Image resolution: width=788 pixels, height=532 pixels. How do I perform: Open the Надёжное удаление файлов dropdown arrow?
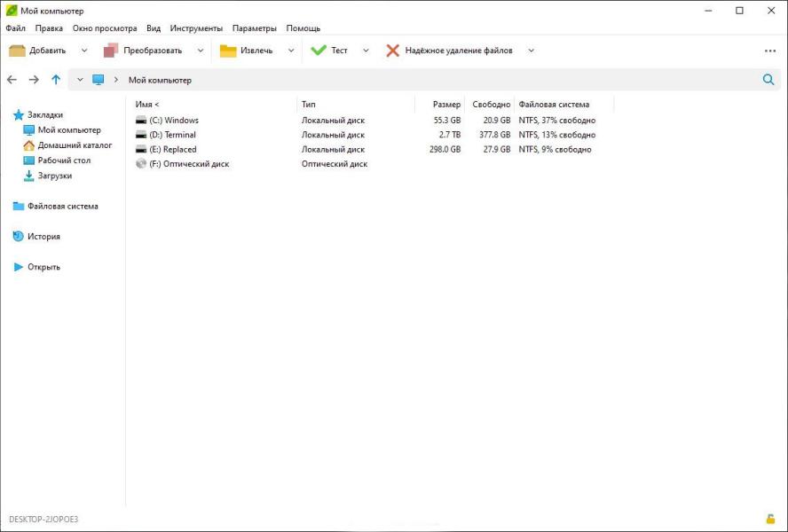click(531, 51)
